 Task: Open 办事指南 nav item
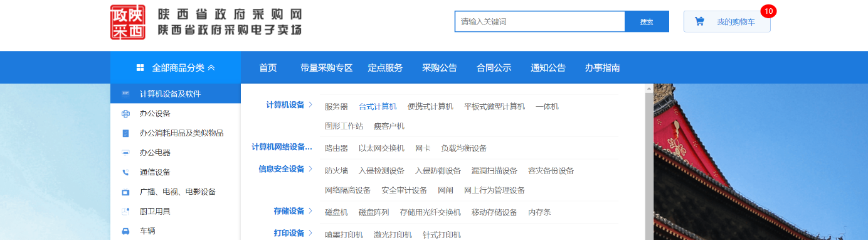point(602,68)
